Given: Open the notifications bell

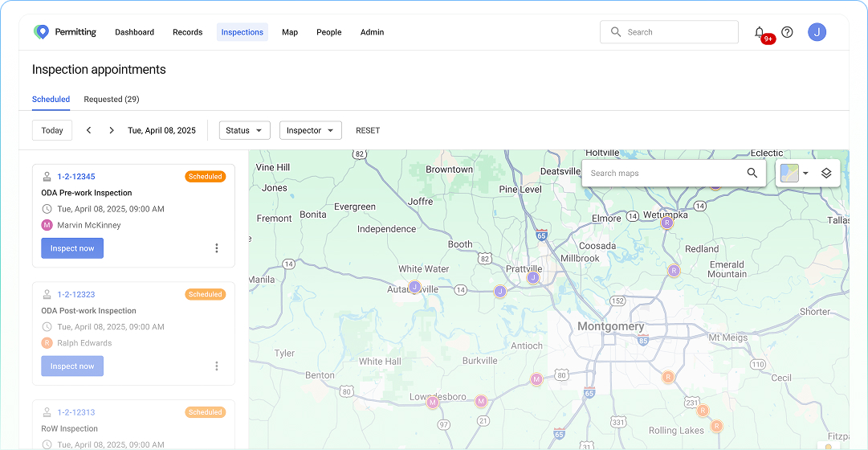Looking at the screenshot, I should pyautogui.click(x=760, y=32).
